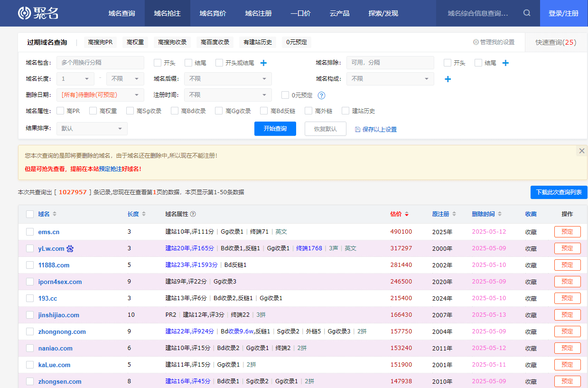Click 预定 for the ems.cn domain

pyautogui.click(x=567, y=231)
